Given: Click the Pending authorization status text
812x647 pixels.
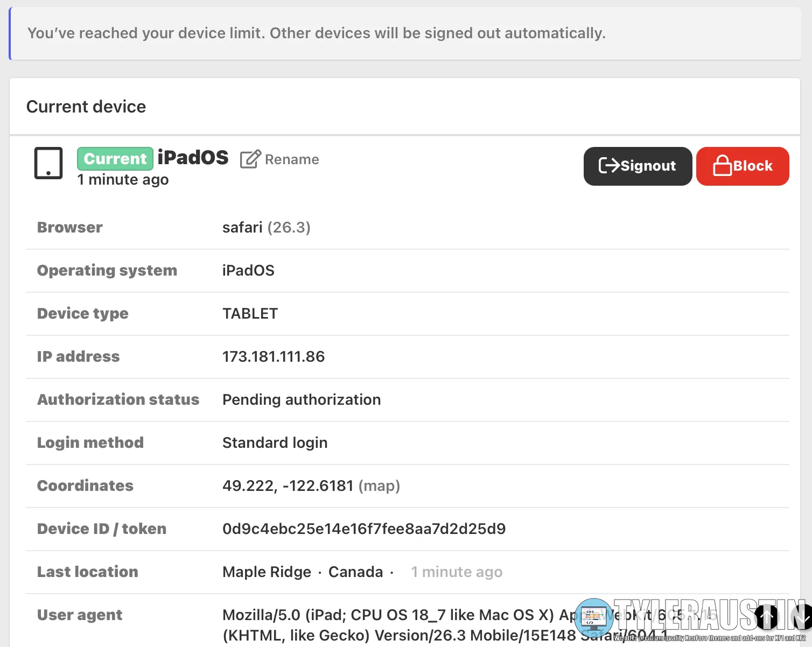Looking at the screenshot, I should 302,399.
